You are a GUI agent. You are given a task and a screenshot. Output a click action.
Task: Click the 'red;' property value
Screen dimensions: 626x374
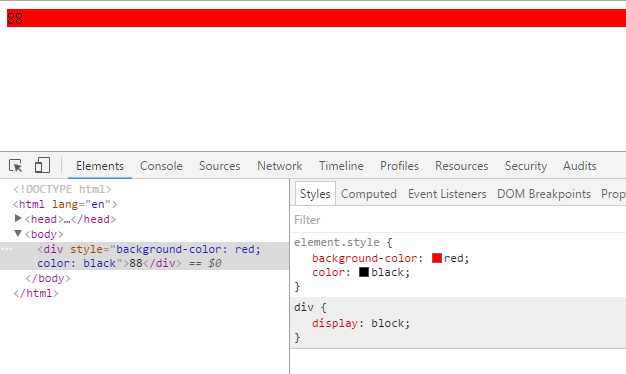click(x=457, y=258)
